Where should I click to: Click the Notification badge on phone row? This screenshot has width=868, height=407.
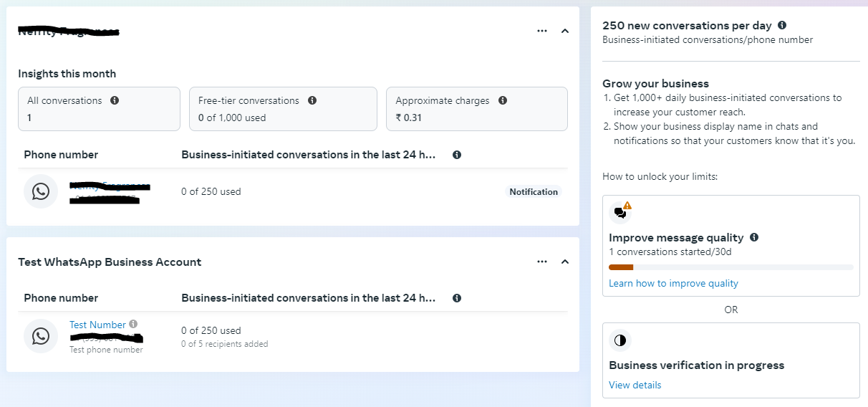[x=534, y=191]
